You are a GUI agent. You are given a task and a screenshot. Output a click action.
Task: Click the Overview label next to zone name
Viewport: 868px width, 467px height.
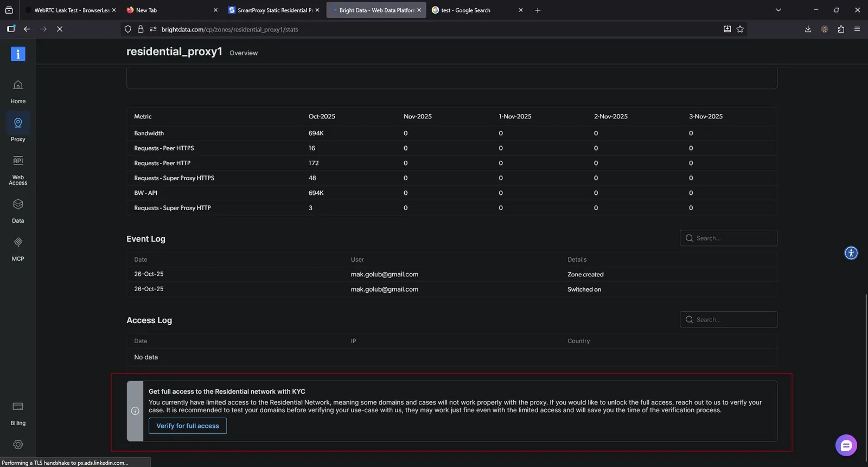point(244,53)
